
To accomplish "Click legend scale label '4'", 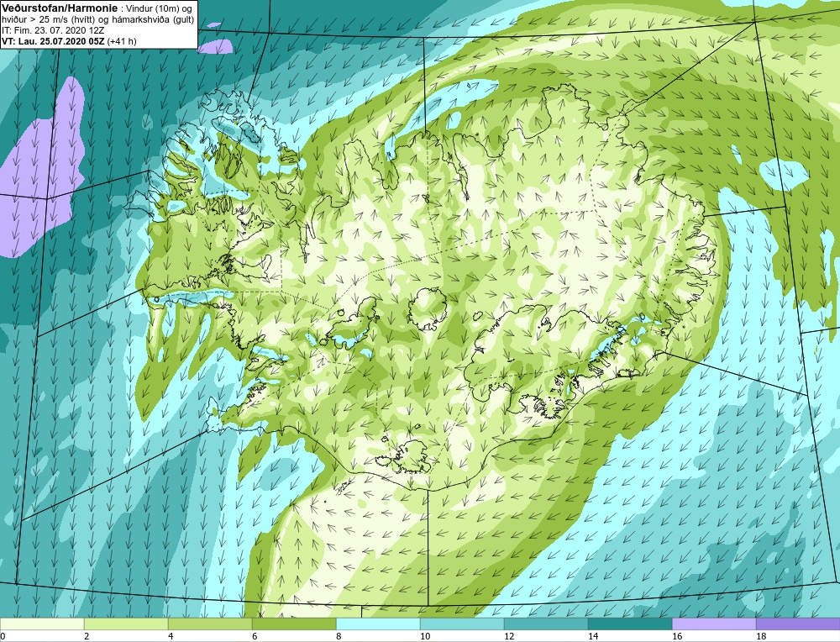I will [171, 636].
